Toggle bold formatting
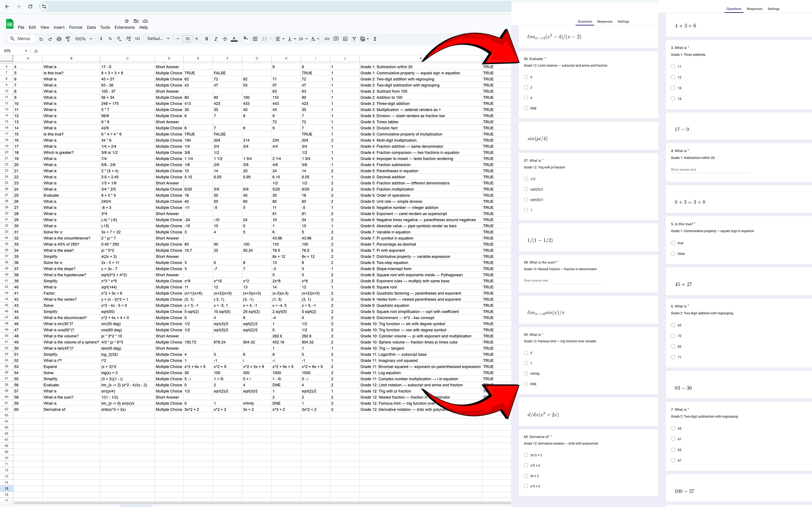This screenshot has width=812, height=507. [x=207, y=39]
